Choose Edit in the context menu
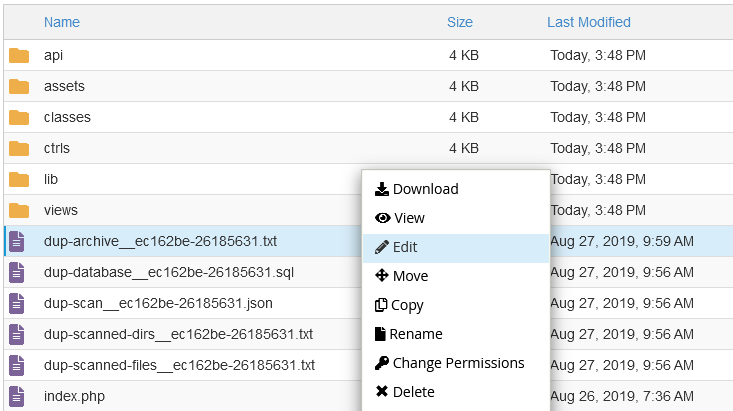The width and height of the screenshot is (733, 411). pyautogui.click(x=405, y=247)
